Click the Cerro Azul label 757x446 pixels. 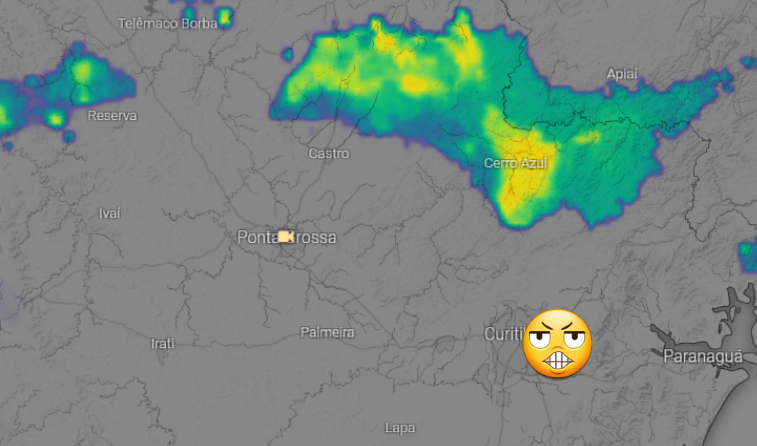515,163
